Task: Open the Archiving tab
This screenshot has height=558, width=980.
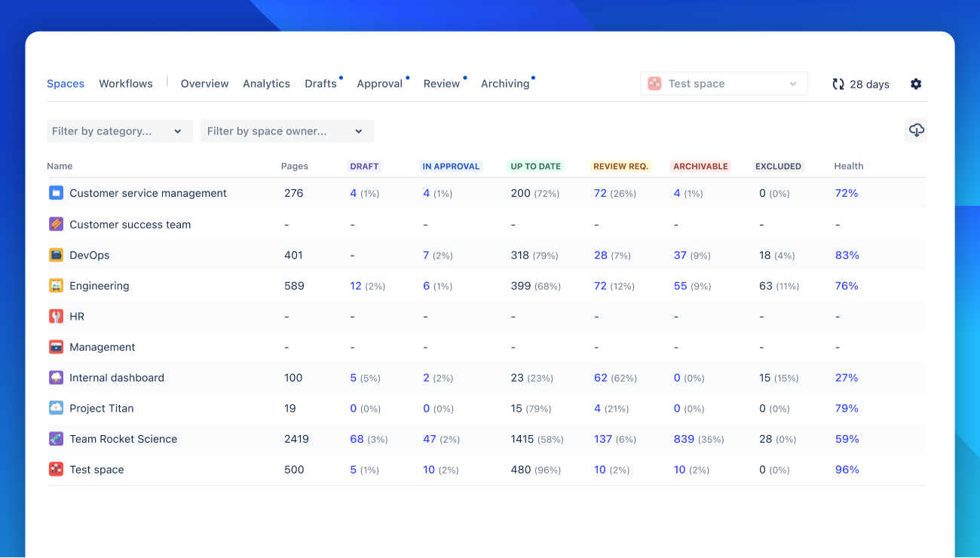Action: (505, 84)
